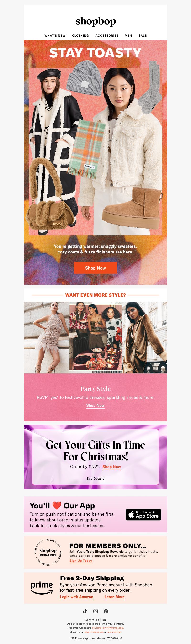Image resolution: width=191 pixels, height=644 pixels.
Task: Open the See Details link
Action: point(95,479)
